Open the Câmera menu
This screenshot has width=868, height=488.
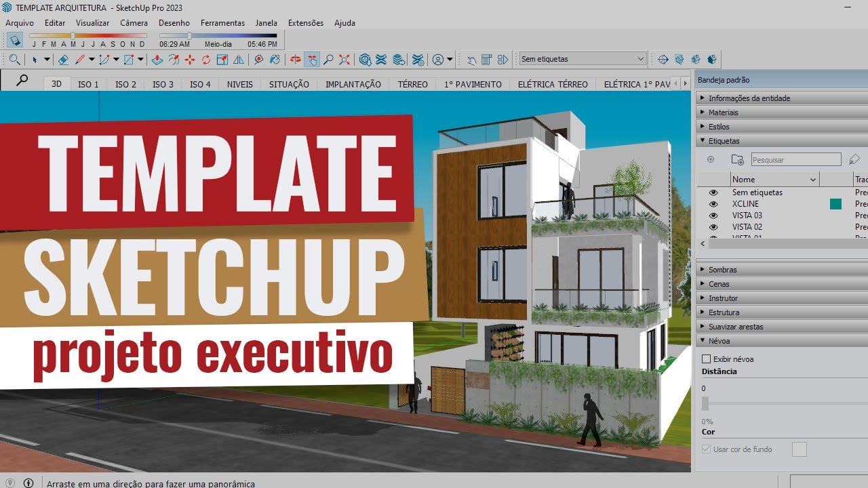click(x=134, y=23)
